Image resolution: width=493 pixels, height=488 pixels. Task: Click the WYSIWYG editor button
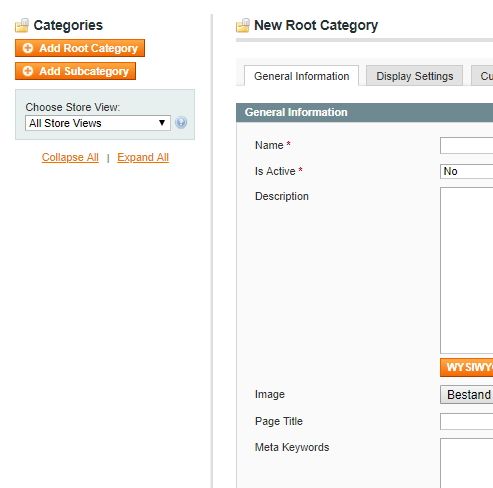coord(467,367)
